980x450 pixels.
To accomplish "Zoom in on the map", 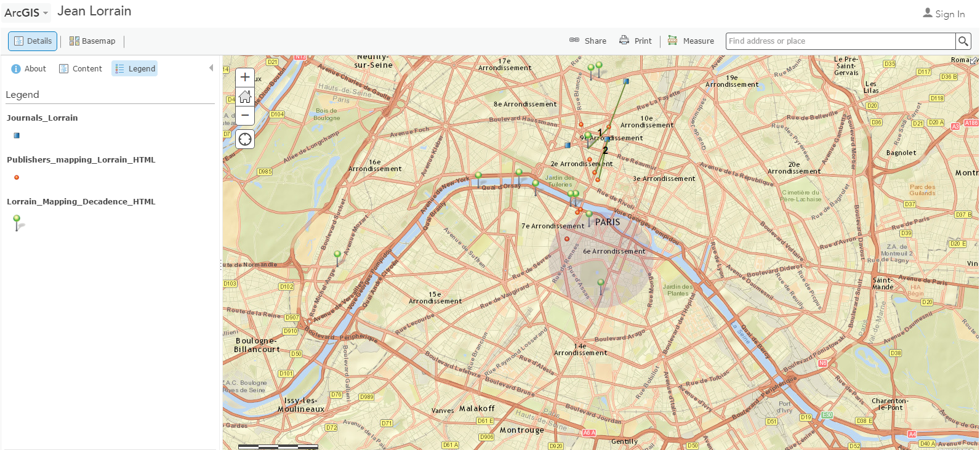I will 245,77.
